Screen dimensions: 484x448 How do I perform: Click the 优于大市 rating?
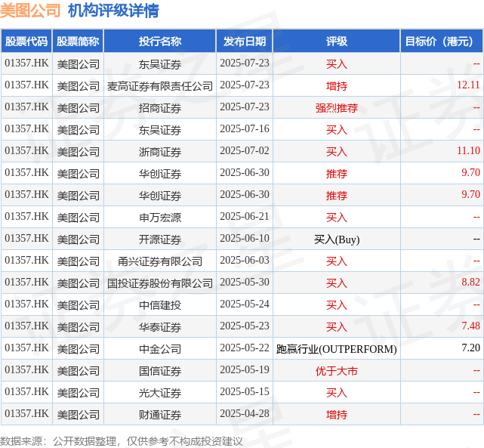pos(337,370)
